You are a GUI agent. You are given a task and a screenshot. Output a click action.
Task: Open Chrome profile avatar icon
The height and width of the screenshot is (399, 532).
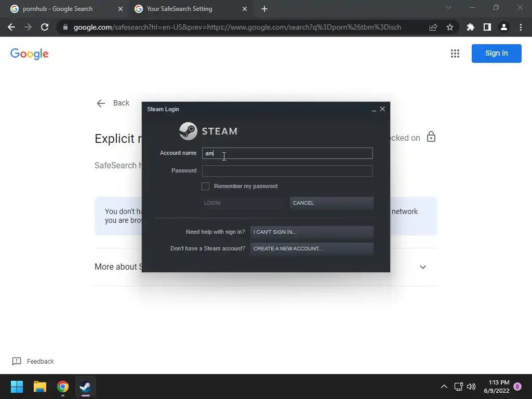503,27
